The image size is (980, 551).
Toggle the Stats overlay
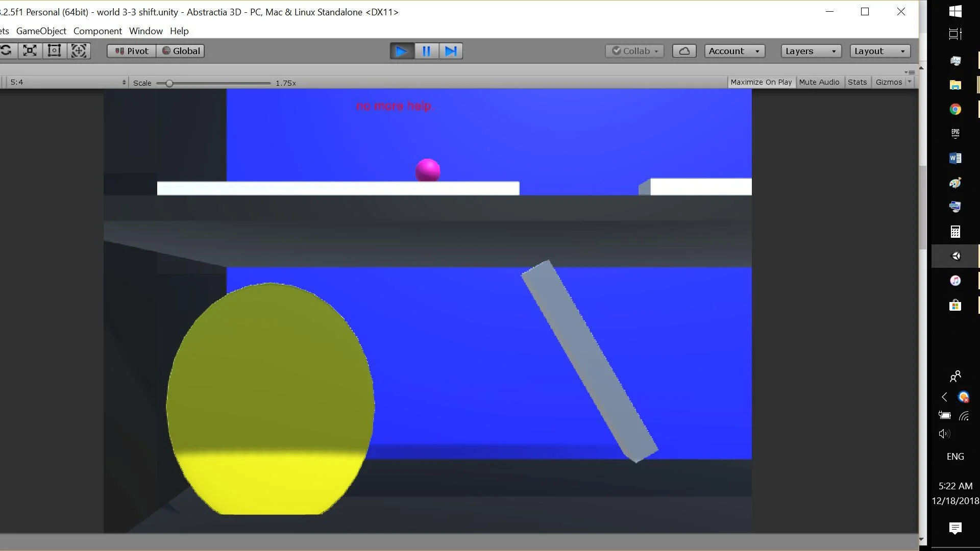(x=857, y=82)
